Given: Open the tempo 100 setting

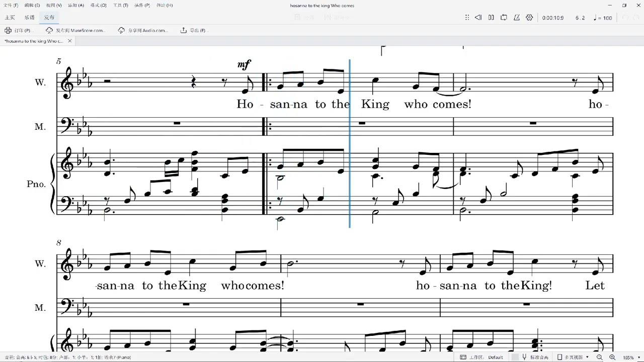Looking at the screenshot, I should (603, 18).
